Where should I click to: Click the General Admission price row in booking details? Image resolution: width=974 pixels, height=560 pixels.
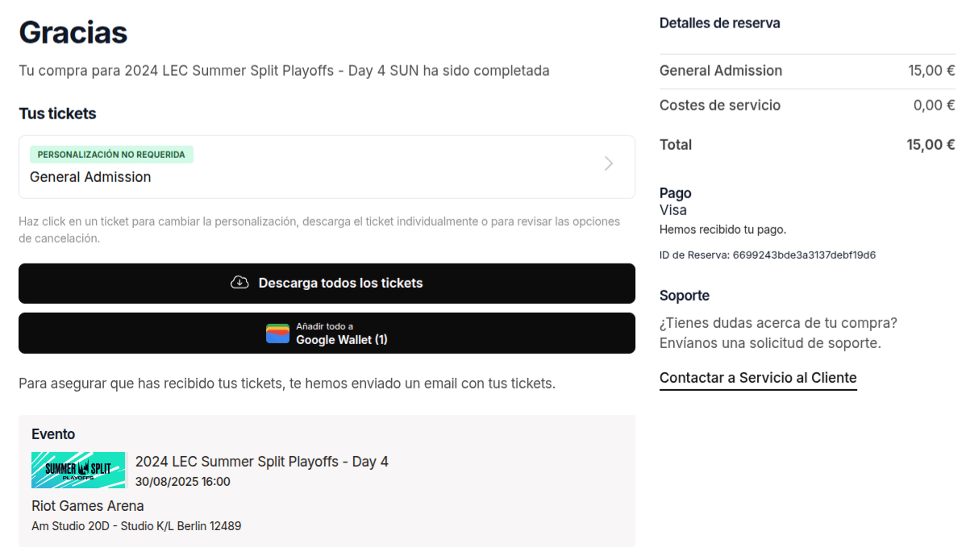807,71
